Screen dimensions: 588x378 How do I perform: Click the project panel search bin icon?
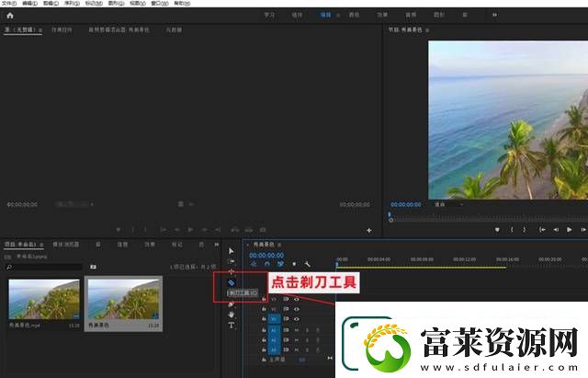point(93,267)
